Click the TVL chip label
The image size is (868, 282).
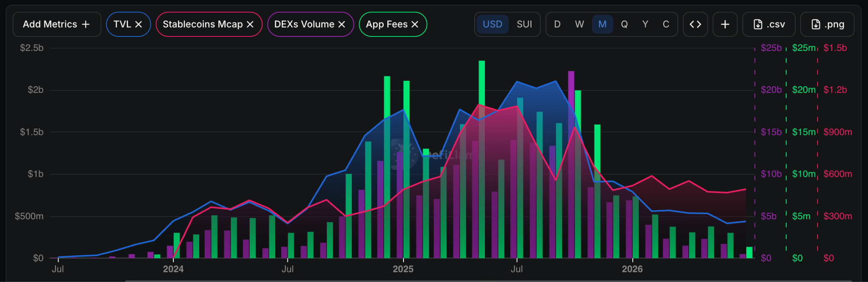point(122,25)
